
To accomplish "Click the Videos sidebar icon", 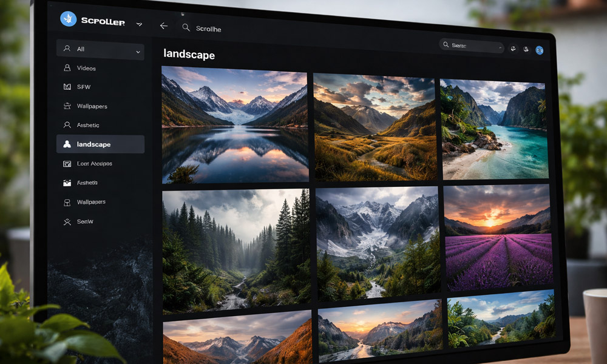I will click(67, 68).
